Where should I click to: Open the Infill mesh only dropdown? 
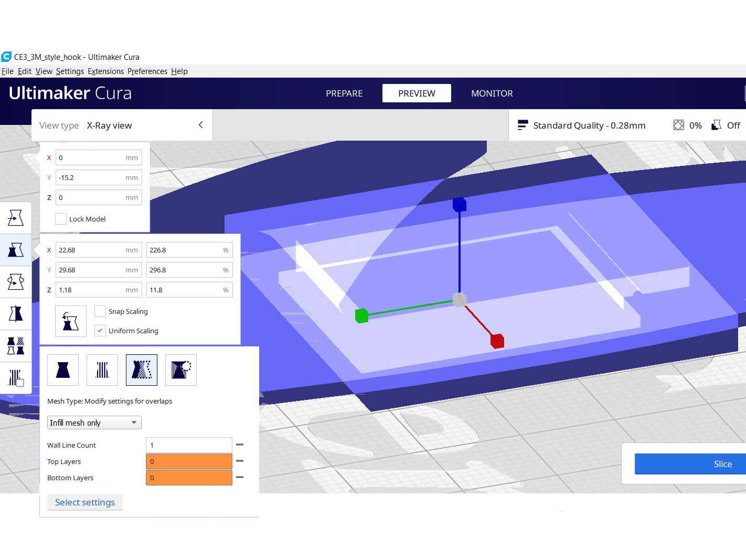pyautogui.click(x=94, y=422)
